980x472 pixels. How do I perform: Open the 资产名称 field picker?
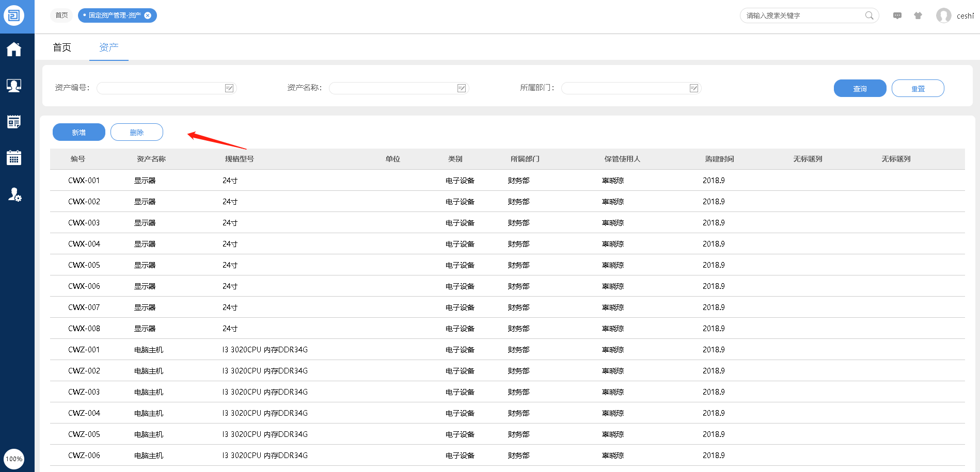[x=462, y=88]
